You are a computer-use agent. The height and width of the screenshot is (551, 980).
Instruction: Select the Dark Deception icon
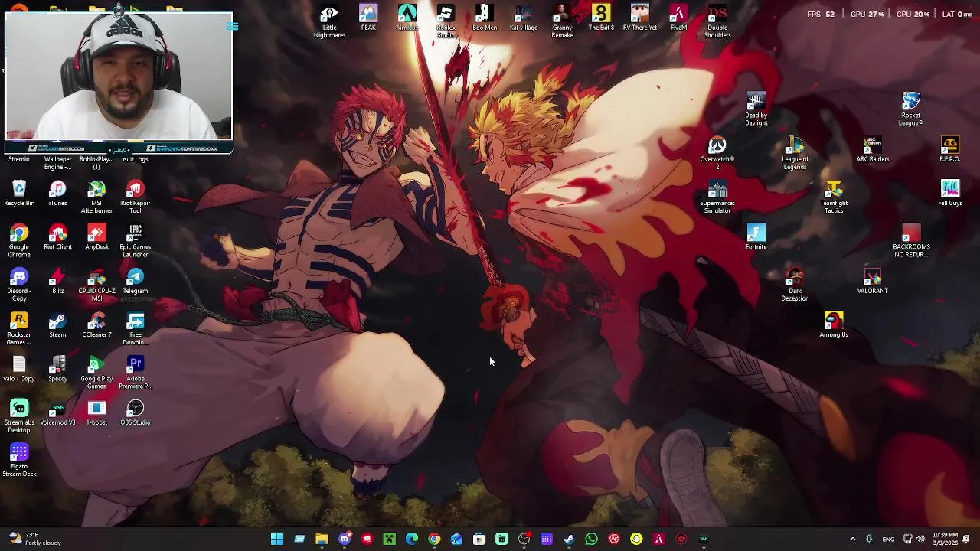point(795,285)
